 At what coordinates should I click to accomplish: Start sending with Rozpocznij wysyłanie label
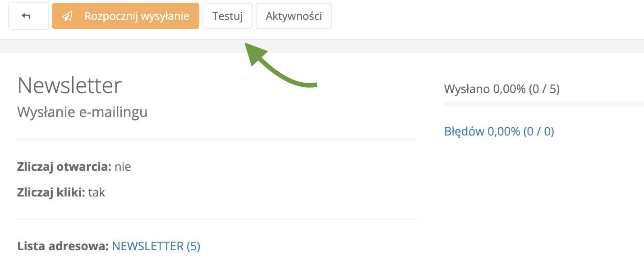click(136, 16)
